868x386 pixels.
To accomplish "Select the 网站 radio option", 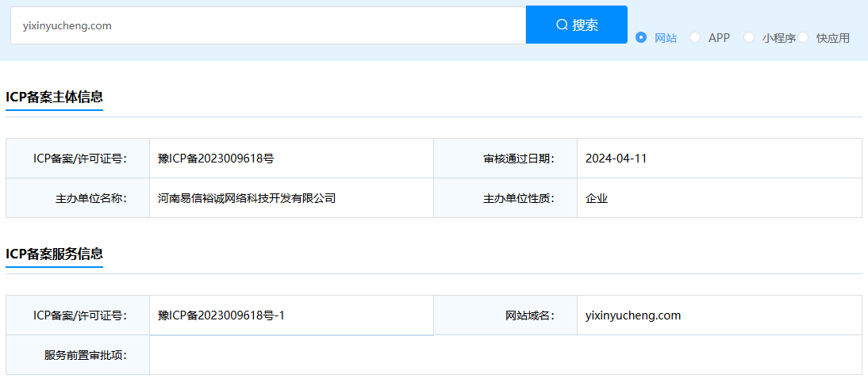I will pos(642,37).
